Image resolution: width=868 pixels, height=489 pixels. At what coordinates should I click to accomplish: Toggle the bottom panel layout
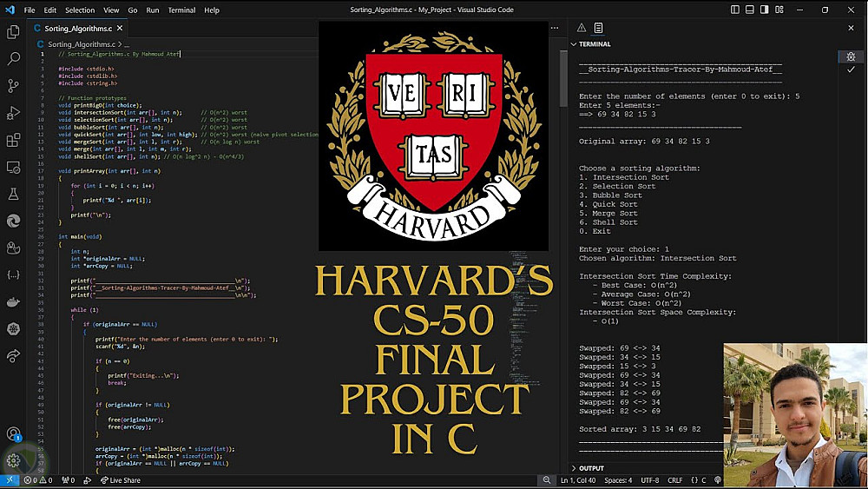(x=750, y=10)
